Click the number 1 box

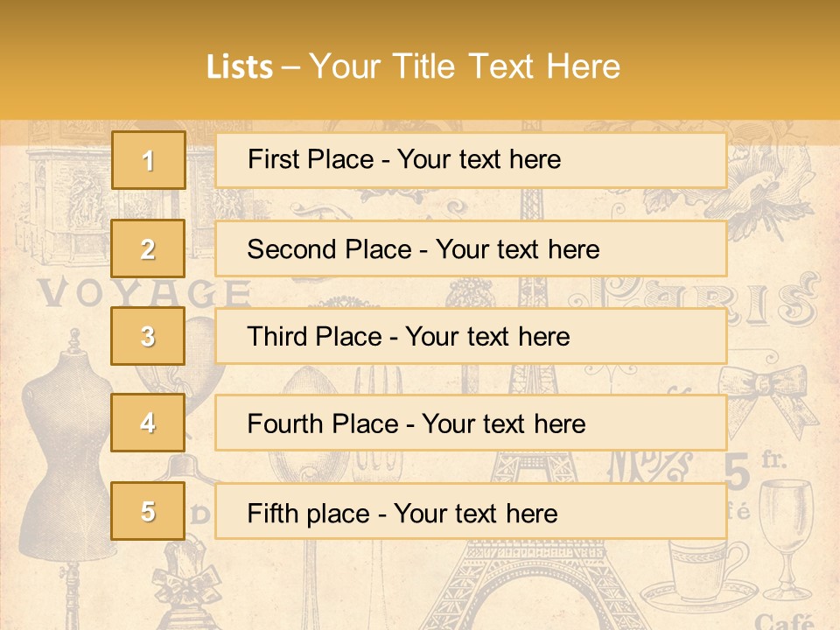(148, 160)
